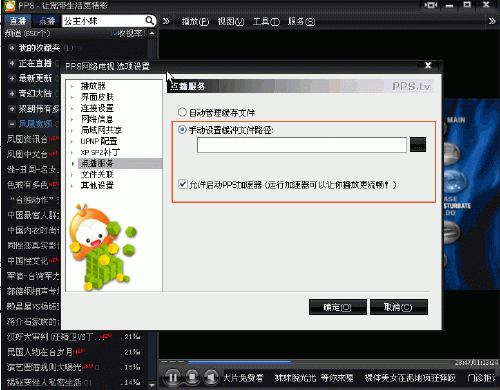Mute sound using the speaker icon
The image size is (500, 390).
211,377
